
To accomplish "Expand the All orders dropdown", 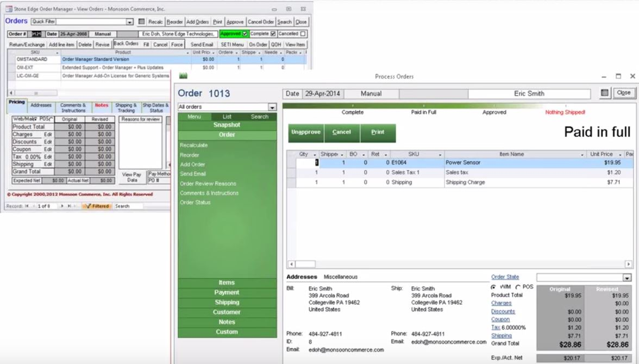I will coord(272,107).
